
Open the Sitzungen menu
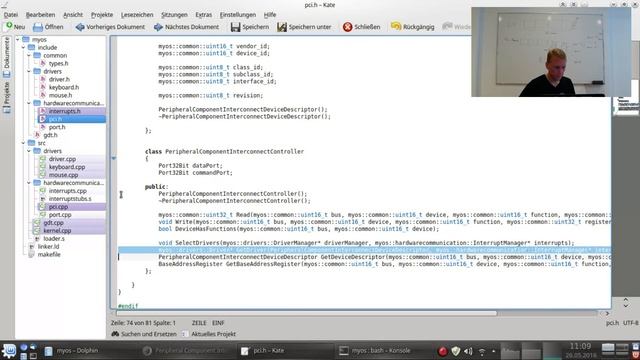pos(174,15)
